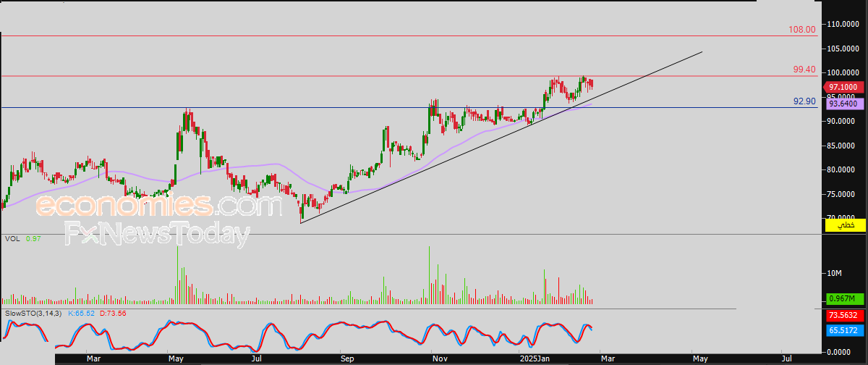
Task: Click the VOL indicator label
Action: pos(12,239)
